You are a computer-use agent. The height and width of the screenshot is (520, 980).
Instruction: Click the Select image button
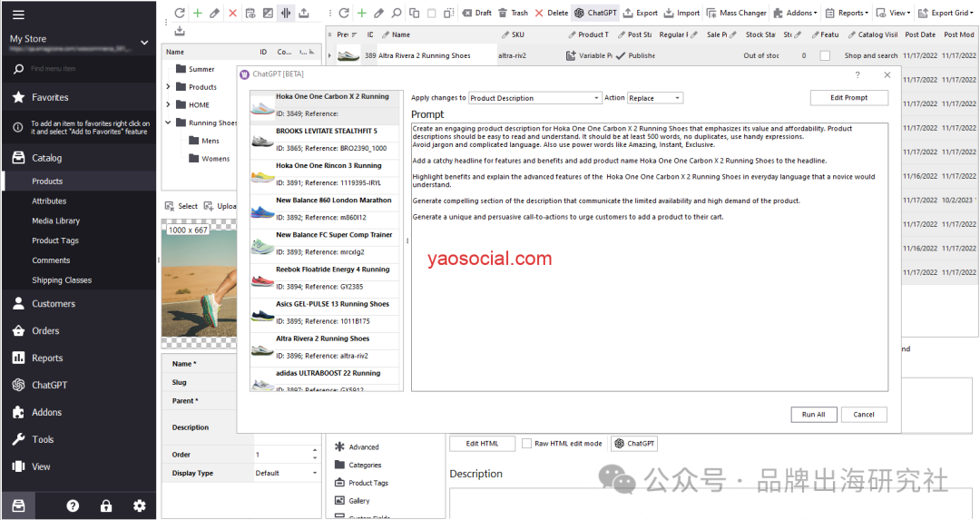click(x=181, y=206)
